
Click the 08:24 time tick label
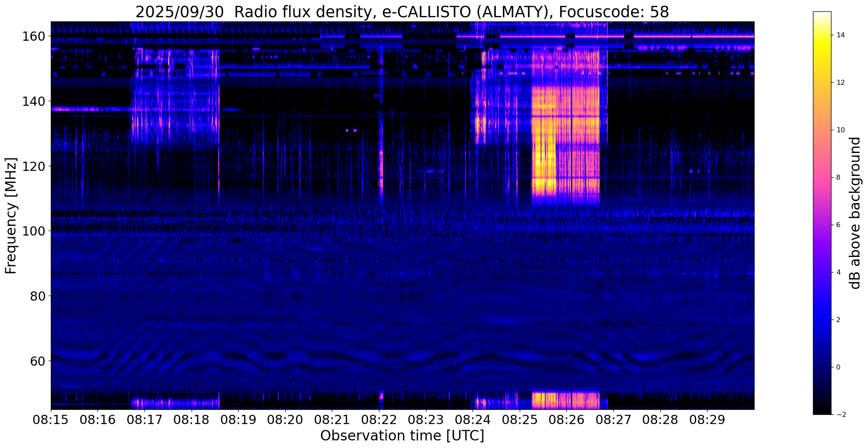[473, 420]
